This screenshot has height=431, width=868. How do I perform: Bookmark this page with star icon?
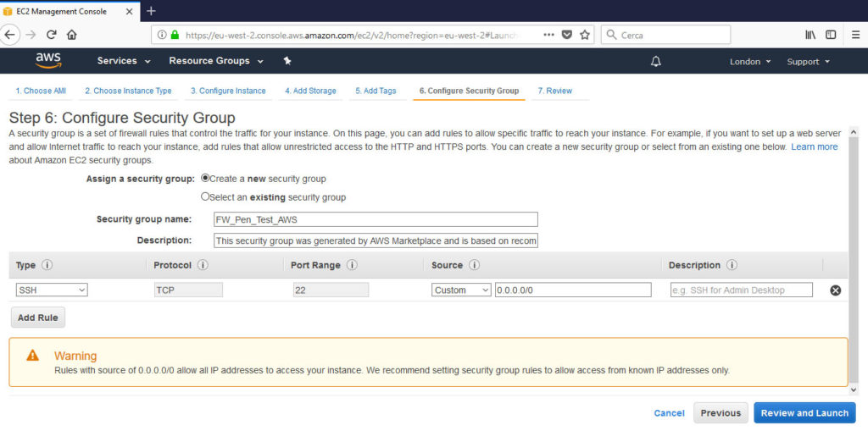[x=585, y=35]
